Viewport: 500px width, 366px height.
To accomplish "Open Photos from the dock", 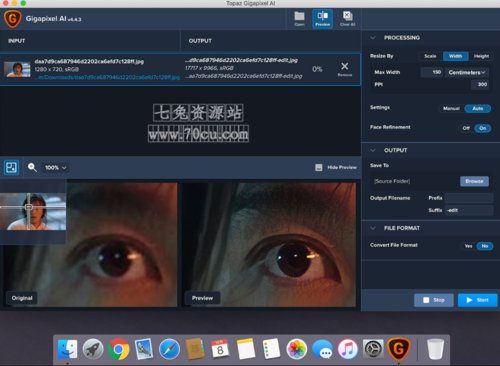I will (297, 349).
